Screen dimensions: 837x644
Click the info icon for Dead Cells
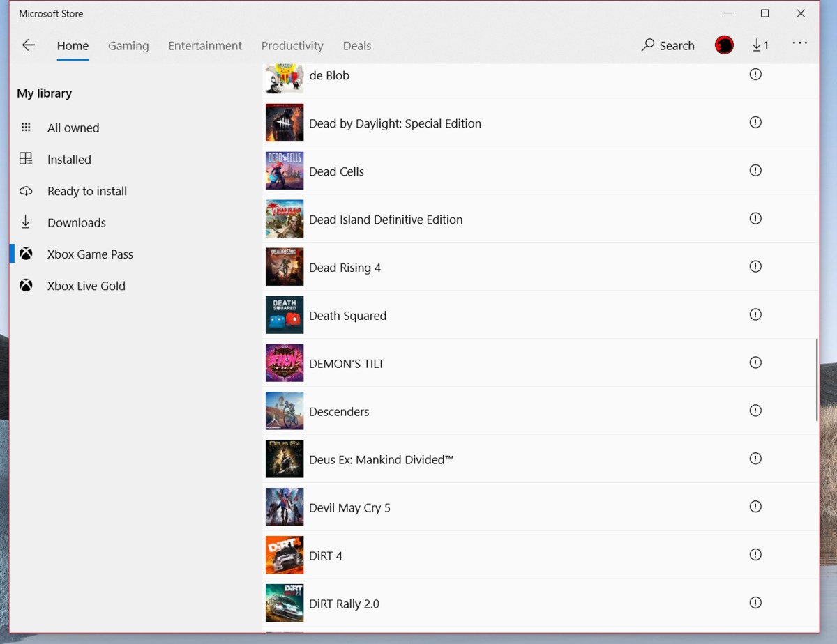tap(755, 170)
